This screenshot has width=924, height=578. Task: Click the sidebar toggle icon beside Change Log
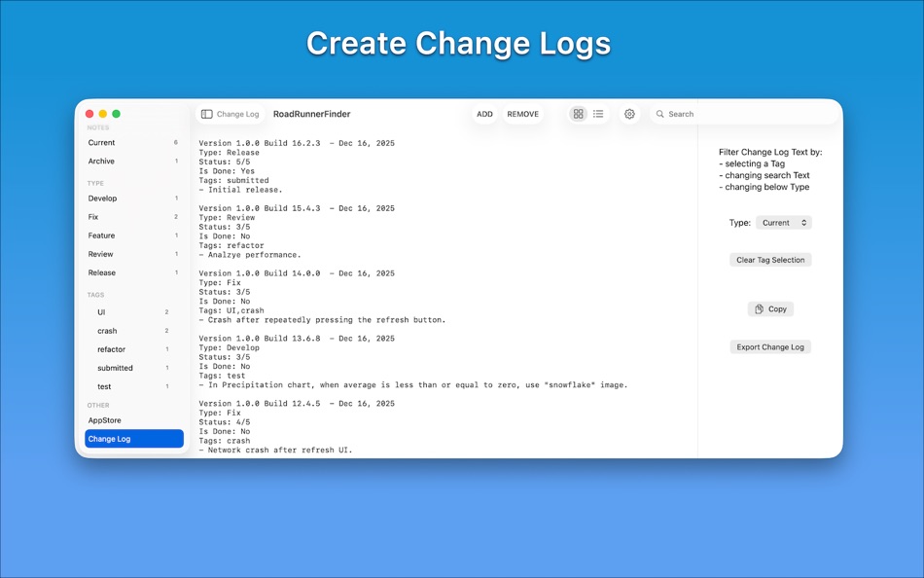pos(205,114)
